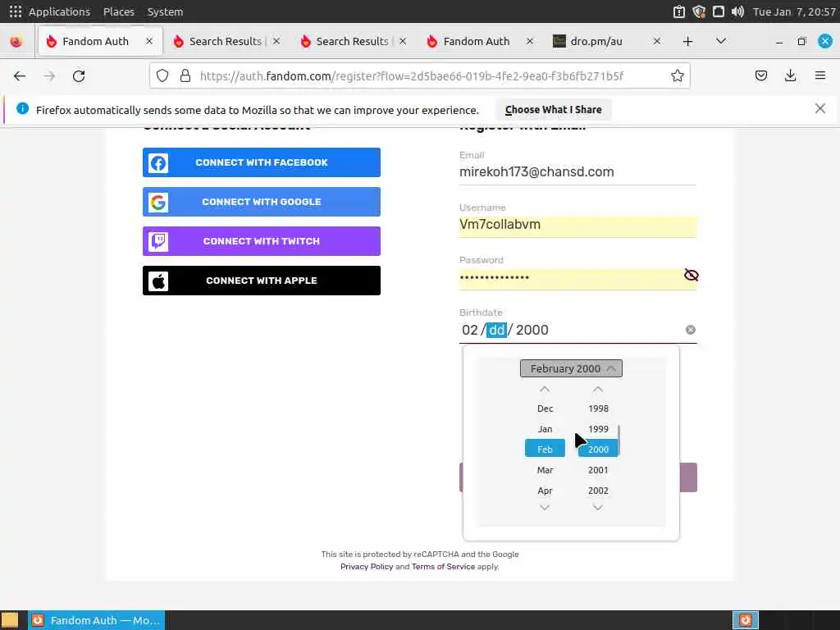Screen dimensions: 840x630
Task: Select year 2001
Action: 598,470
